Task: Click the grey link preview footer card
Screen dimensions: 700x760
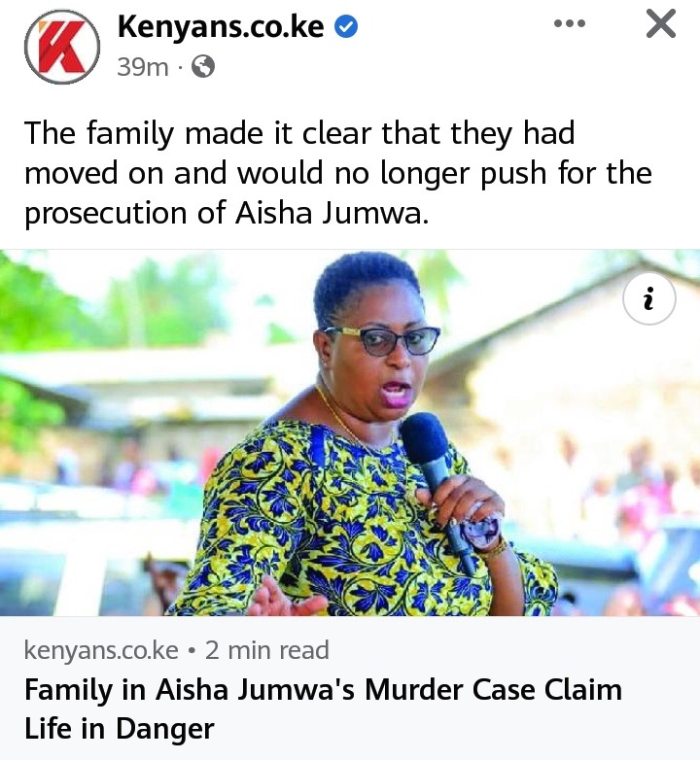Action: pos(350,688)
